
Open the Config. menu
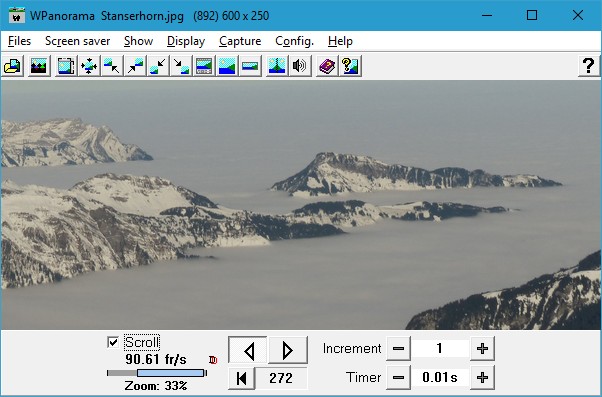click(x=294, y=41)
